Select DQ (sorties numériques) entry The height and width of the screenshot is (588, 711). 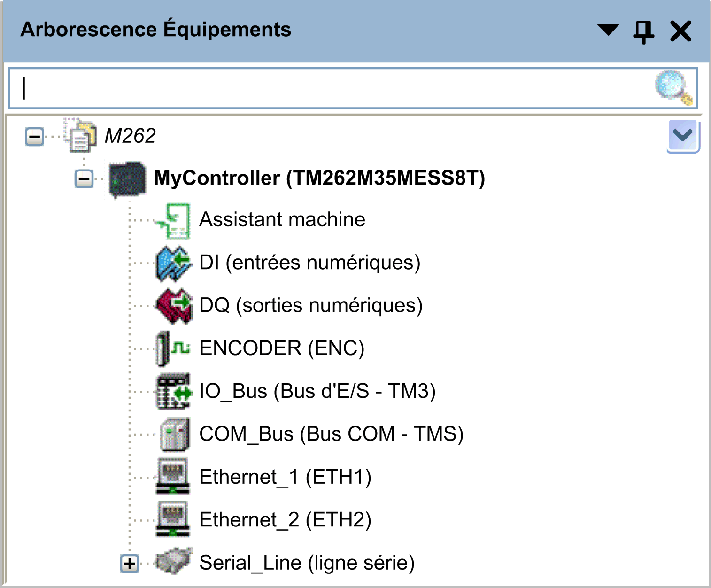[x=311, y=305]
